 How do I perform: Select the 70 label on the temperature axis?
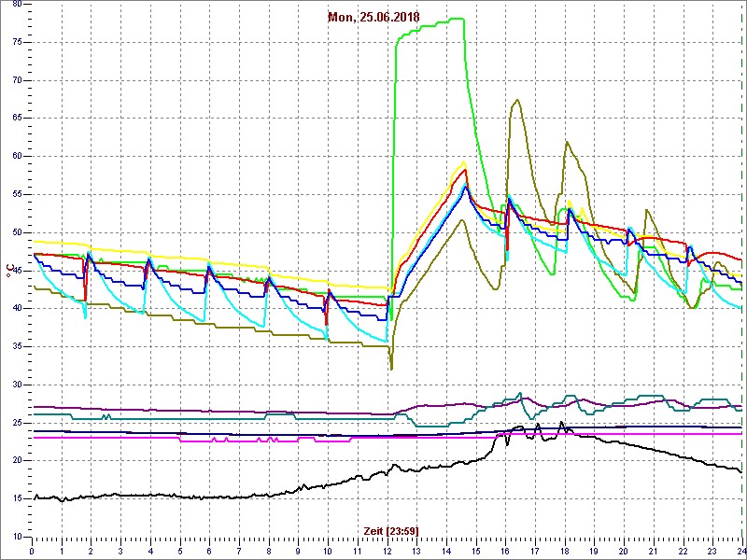16,80
